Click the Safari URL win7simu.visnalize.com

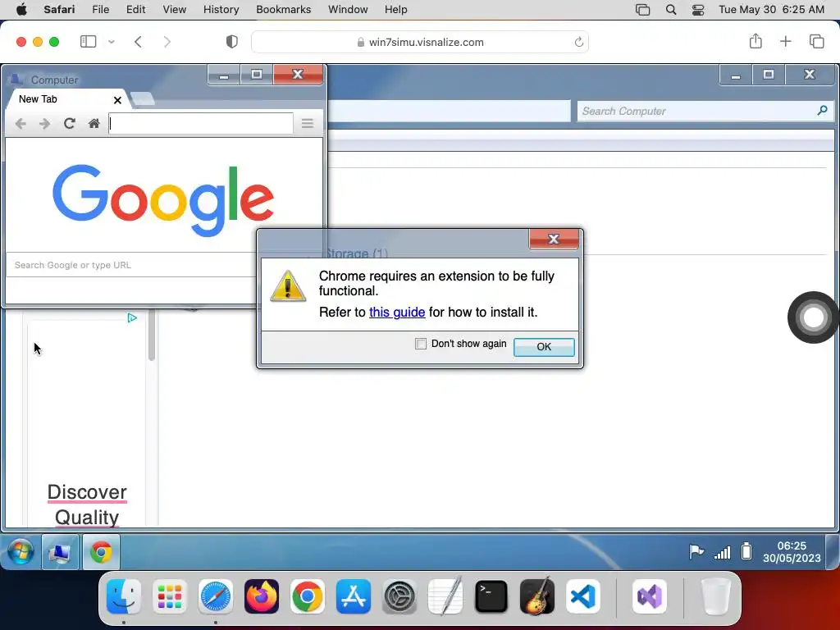[x=426, y=43]
